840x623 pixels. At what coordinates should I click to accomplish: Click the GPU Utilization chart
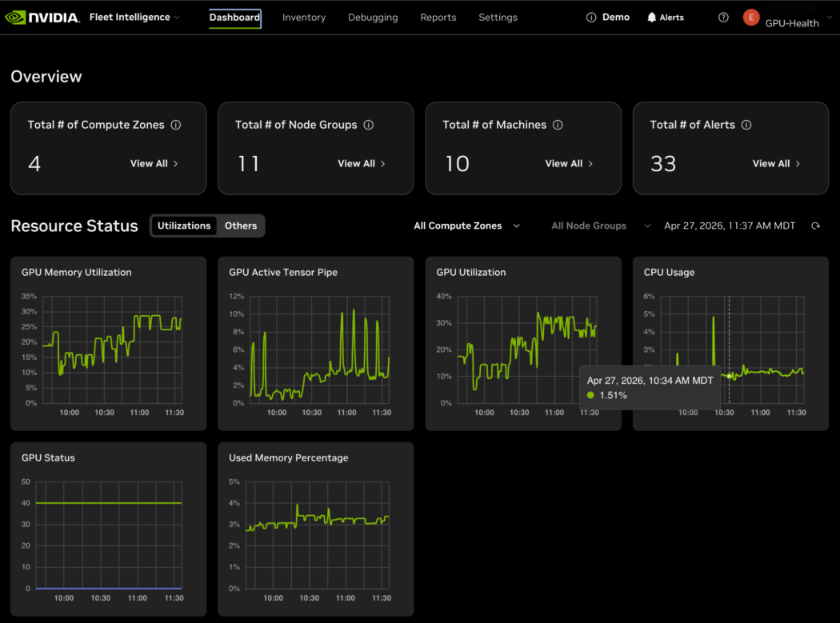pos(523,349)
